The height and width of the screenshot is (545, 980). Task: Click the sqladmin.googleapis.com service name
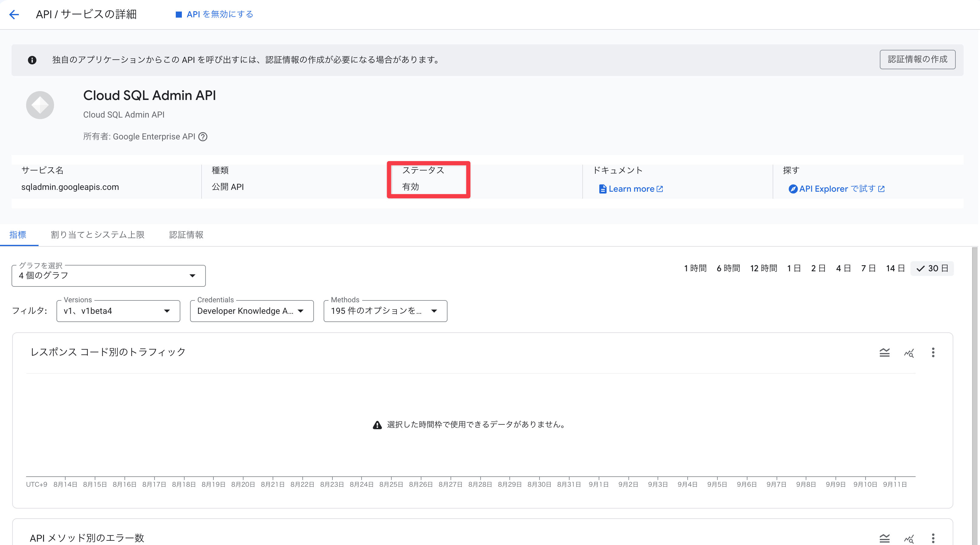pyautogui.click(x=70, y=187)
